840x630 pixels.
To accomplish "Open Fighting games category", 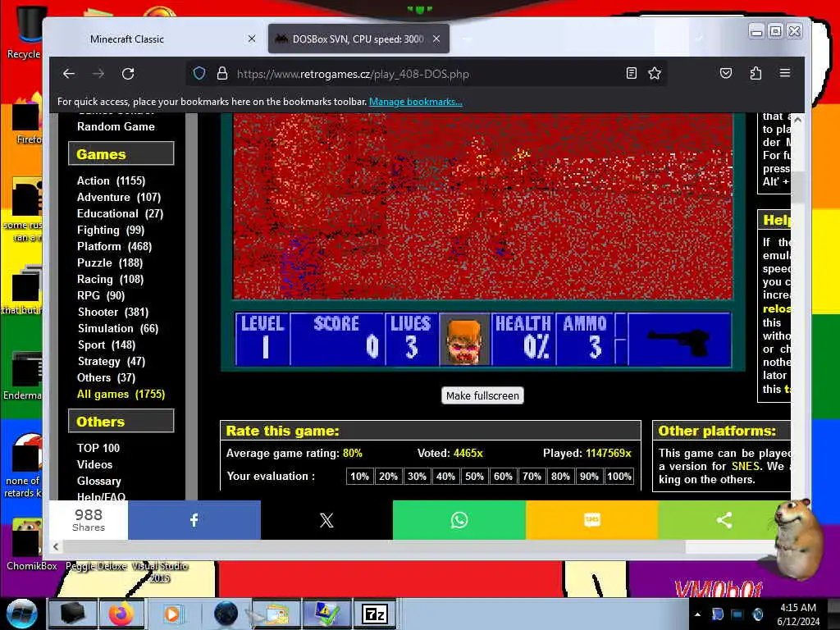I will 111,230.
